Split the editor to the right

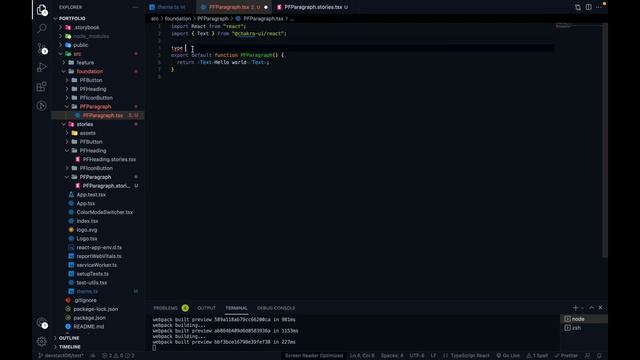pyautogui.click(x=589, y=7)
